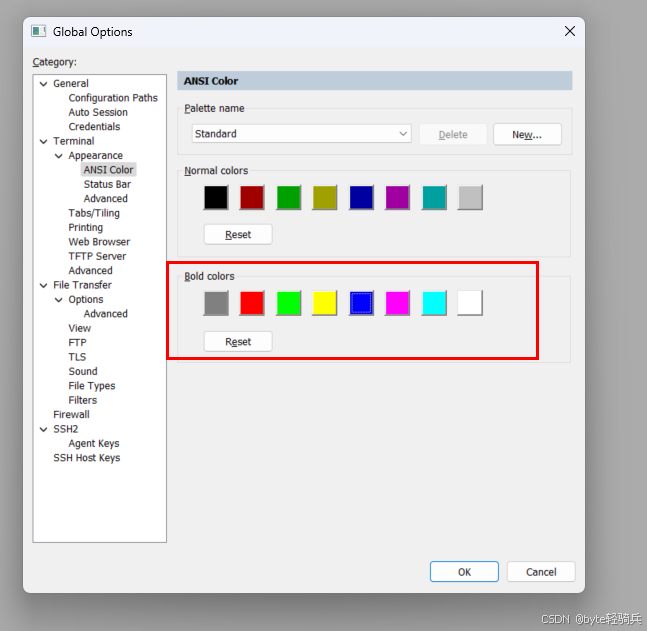647x631 pixels.
Task: Collapse the File Transfer category
Action: click(43, 285)
